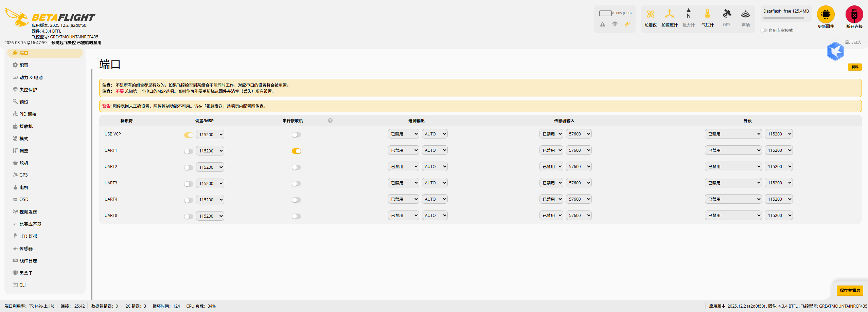This screenshot has height=312, width=868.
Task: Click the blue bird floating assistant icon
Action: (835, 51)
